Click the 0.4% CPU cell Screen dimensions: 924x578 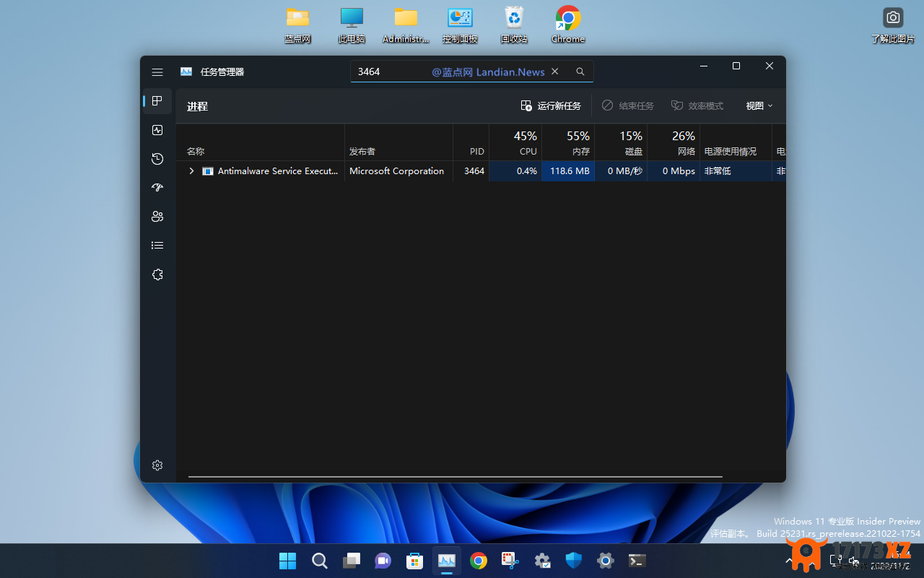coord(515,171)
